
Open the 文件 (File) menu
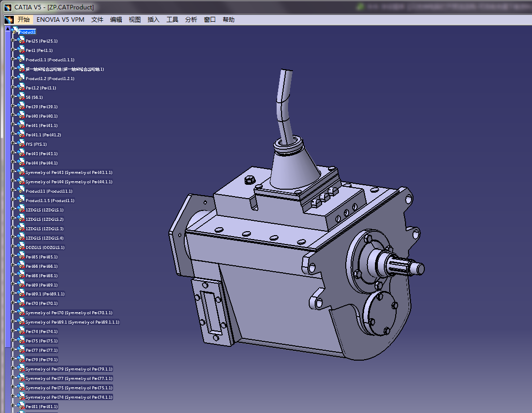(x=97, y=20)
